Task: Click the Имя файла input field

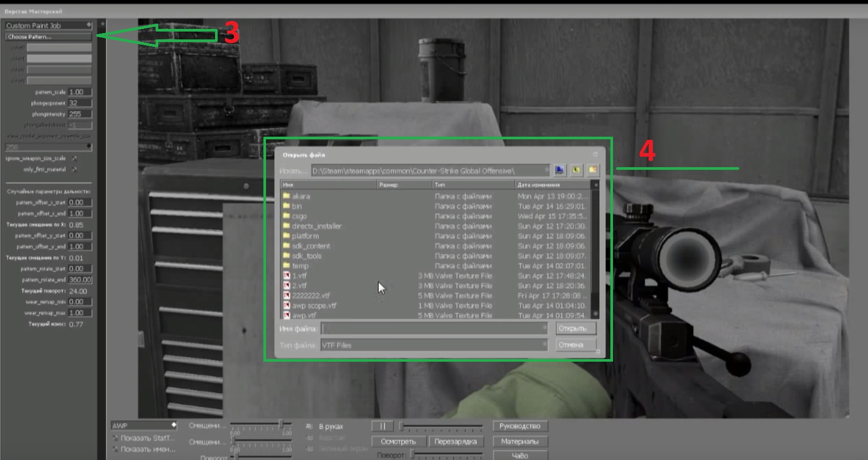Action: coord(434,329)
